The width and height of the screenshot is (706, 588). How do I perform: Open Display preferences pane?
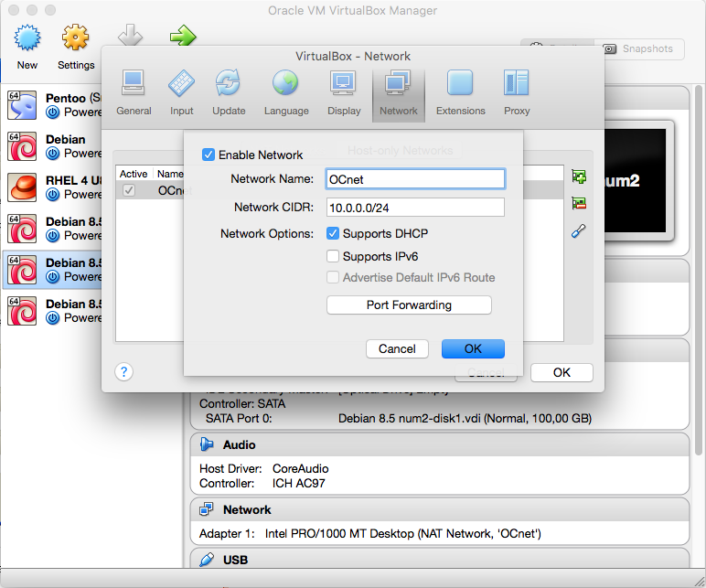pyautogui.click(x=344, y=93)
